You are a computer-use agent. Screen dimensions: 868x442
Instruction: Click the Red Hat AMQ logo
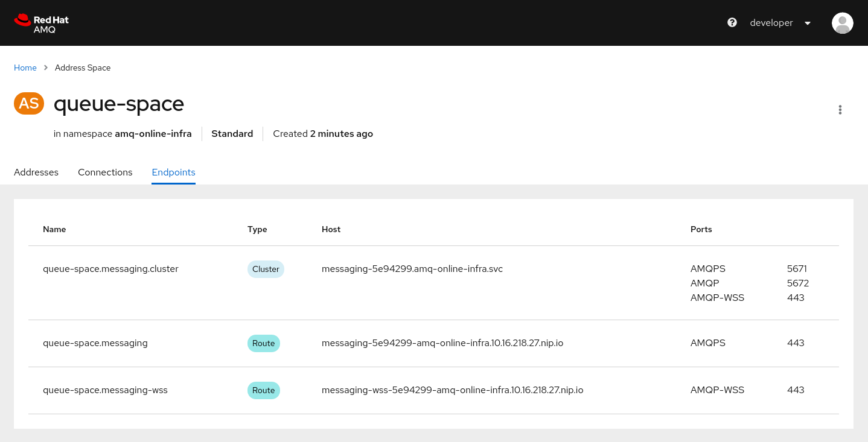41,23
